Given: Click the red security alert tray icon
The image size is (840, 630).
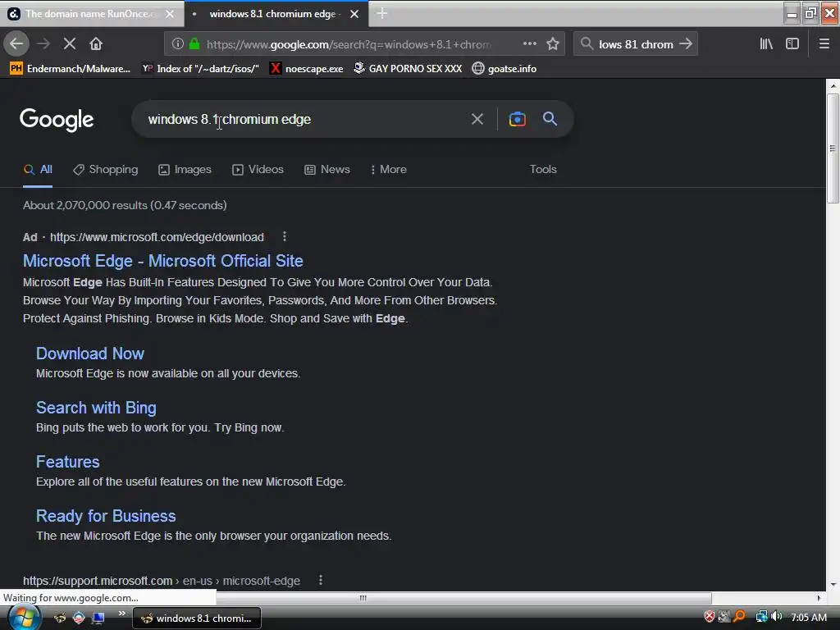Looking at the screenshot, I should point(710,617).
